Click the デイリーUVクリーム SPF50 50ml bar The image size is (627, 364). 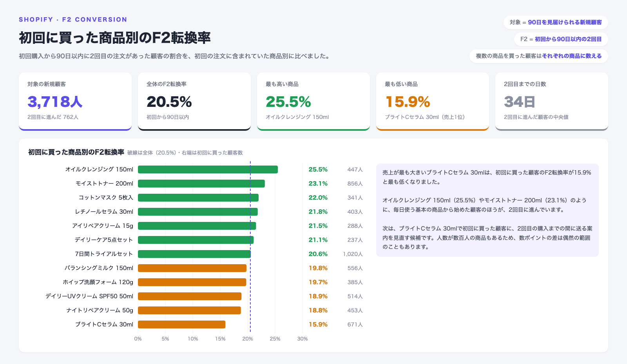pyautogui.click(x=190, y=296)
